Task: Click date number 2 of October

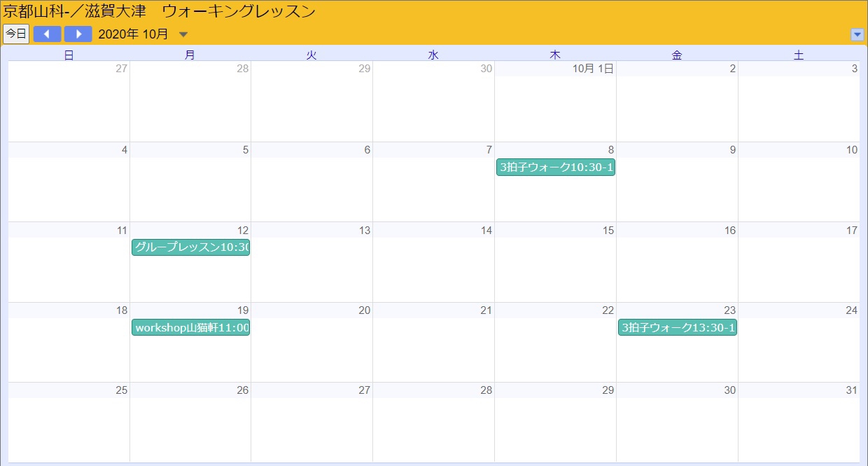Action: (x=732, y=69)
